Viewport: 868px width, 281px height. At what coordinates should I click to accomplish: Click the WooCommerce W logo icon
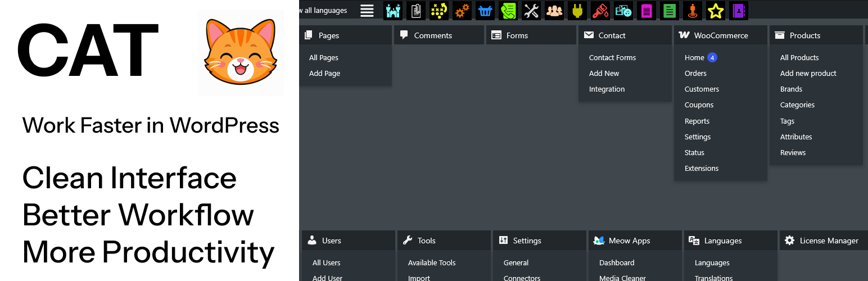point(684,35)
